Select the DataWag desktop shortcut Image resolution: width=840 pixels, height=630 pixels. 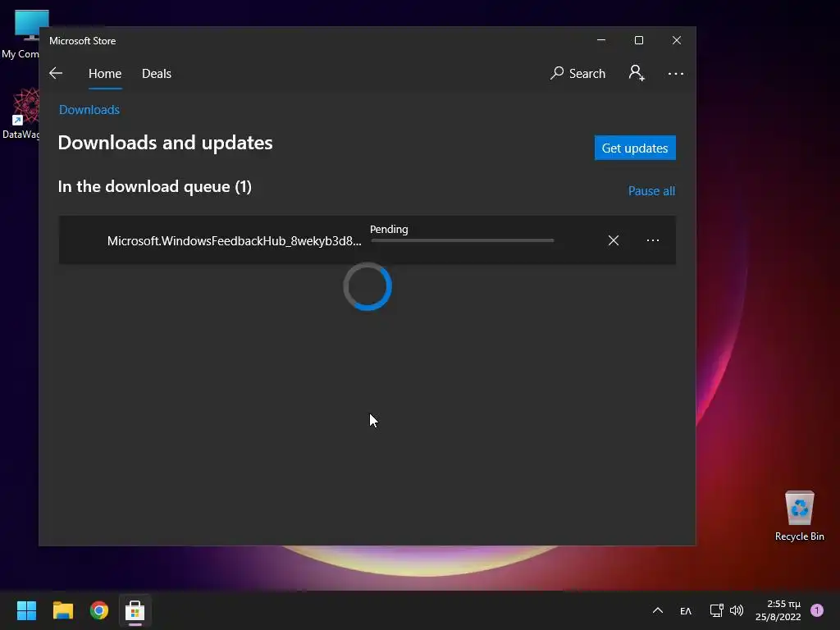[21, 113]
